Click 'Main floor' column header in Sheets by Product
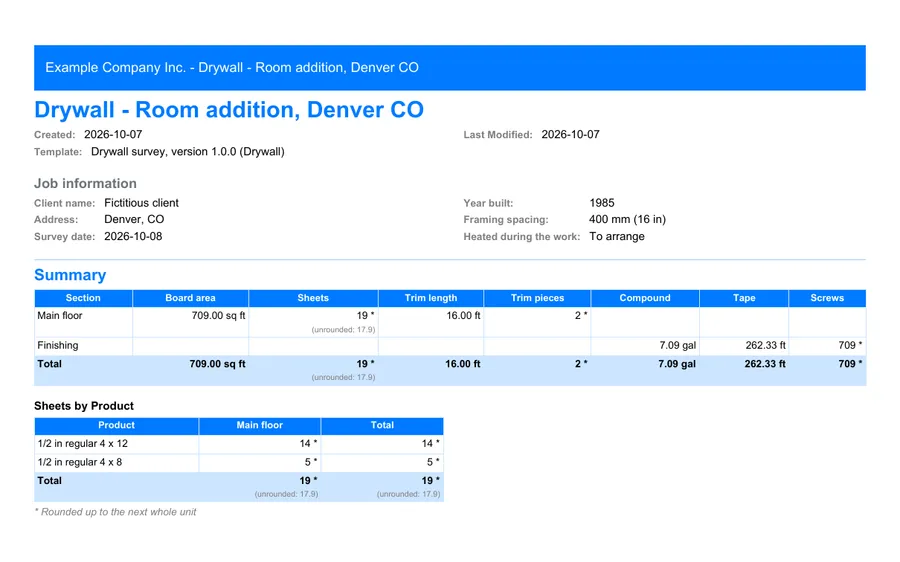Image resolution: width=900 pixels, height=562 pixels. tap(259, 425)
